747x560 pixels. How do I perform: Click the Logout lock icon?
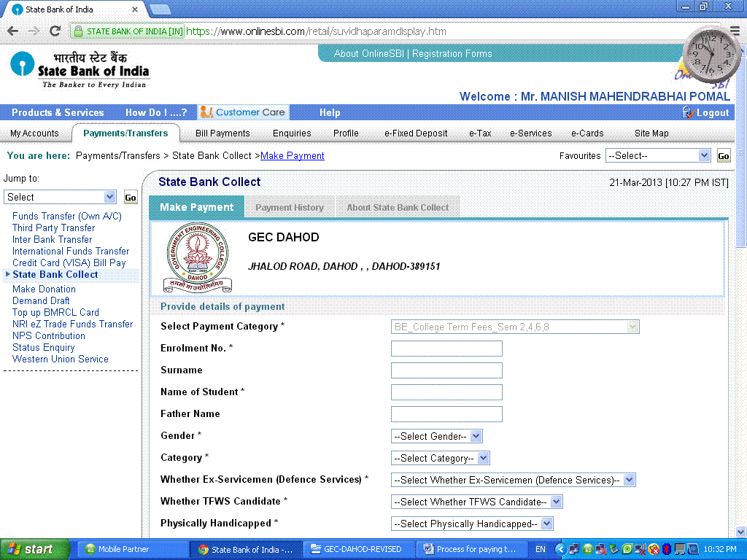click(x=688, y=112)
